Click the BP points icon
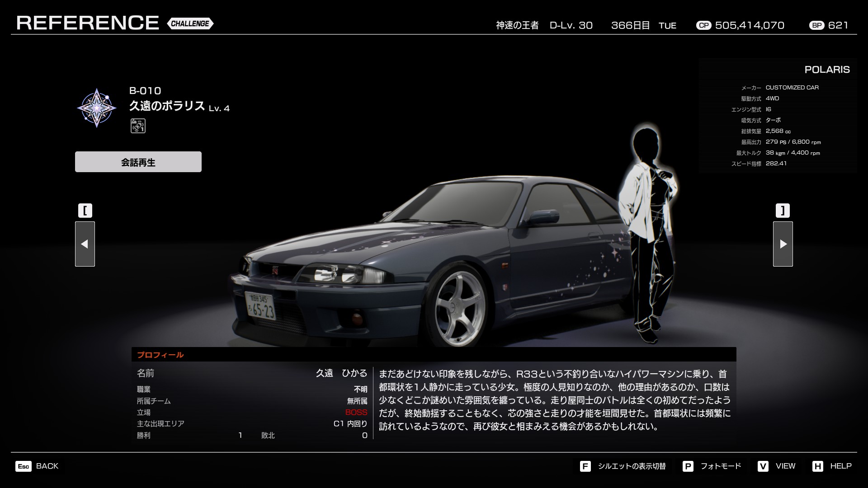This screenshot has height=488, width=868. [816, 26]
